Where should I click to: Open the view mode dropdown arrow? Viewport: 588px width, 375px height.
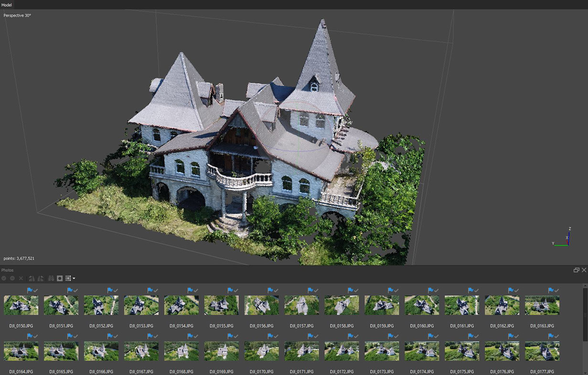click(74, 279)
